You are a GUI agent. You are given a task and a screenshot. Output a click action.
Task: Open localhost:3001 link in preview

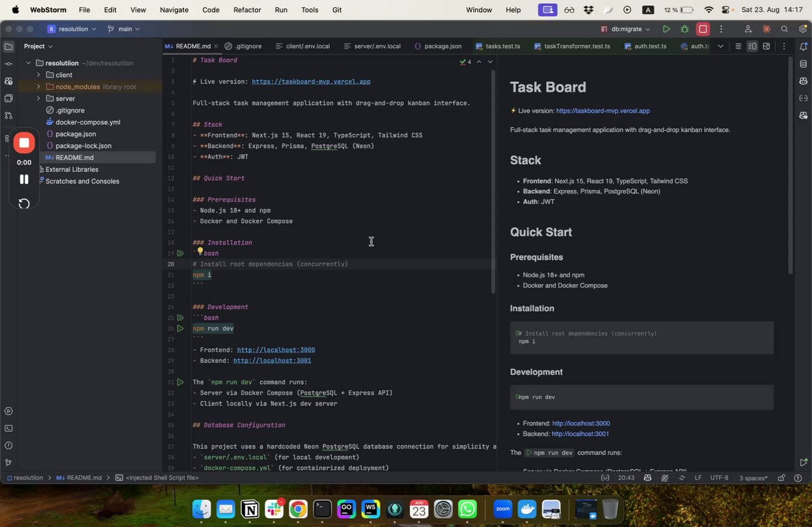coord(580,434)
